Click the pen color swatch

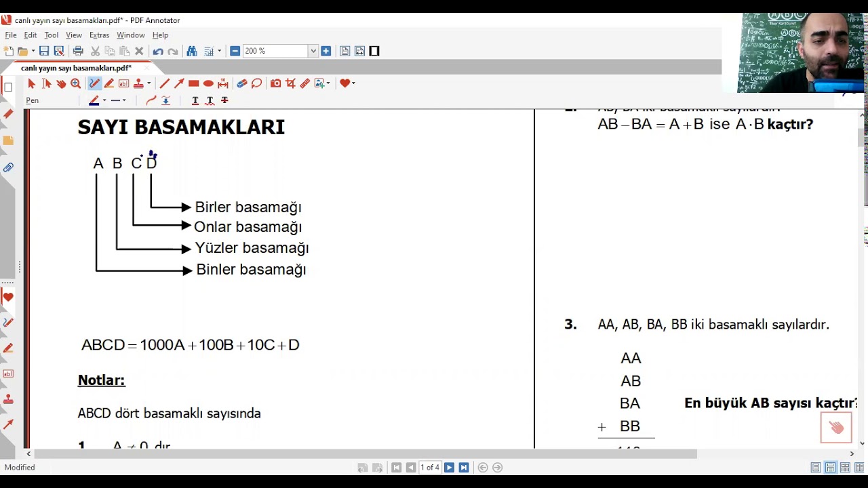(94, 100)
